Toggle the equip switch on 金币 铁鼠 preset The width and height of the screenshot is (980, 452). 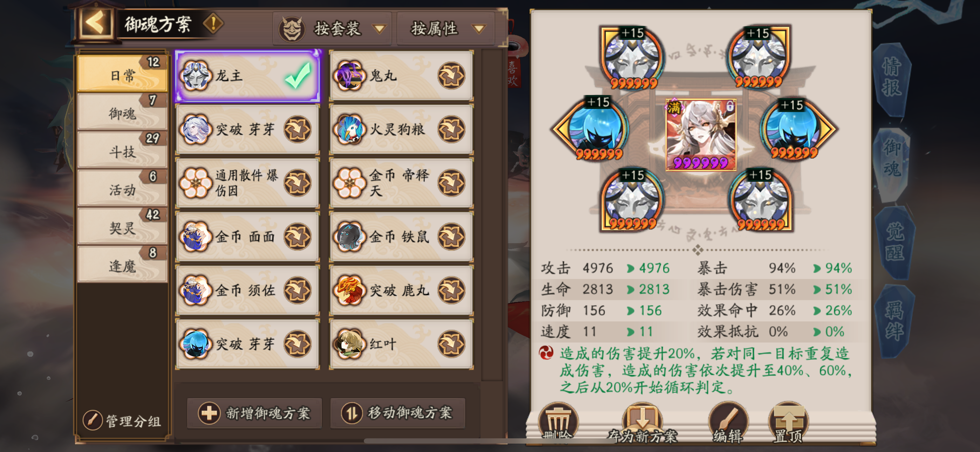451,237
